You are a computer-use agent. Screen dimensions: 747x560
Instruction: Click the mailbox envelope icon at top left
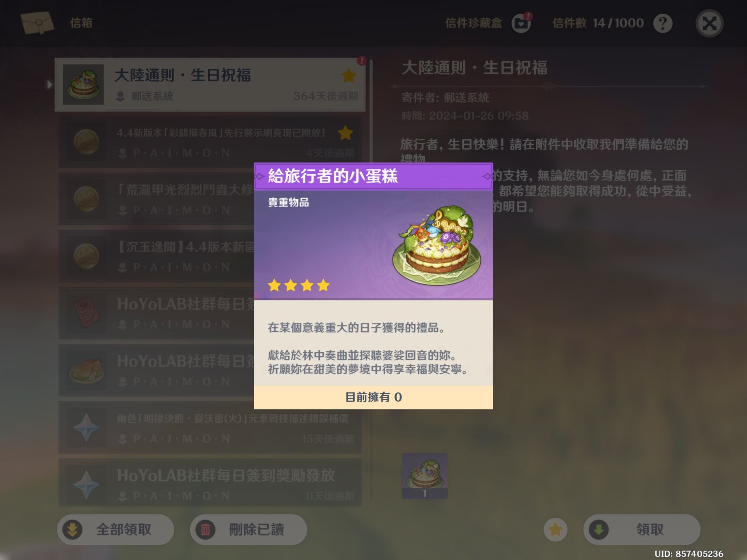tap(37, 23)
